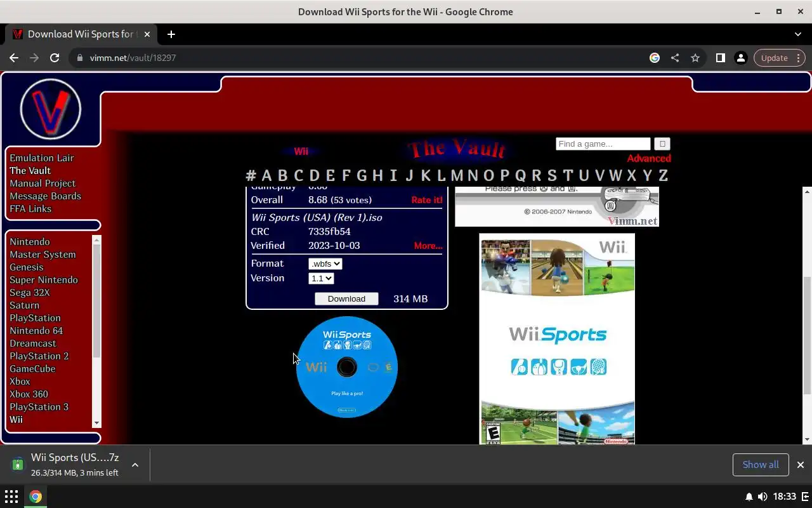Click the Find a game search field
This screenshot has width=812, height=508.
(603, 144)
